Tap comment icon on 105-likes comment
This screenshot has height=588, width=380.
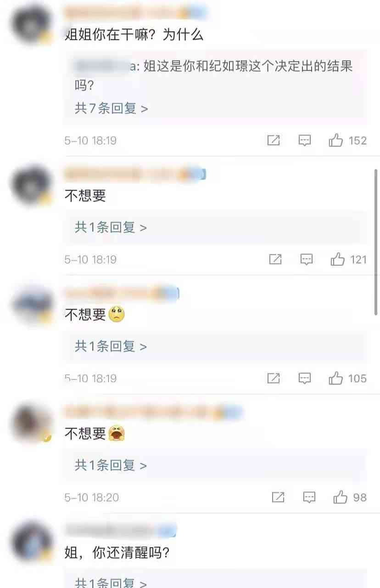[305, 379]
